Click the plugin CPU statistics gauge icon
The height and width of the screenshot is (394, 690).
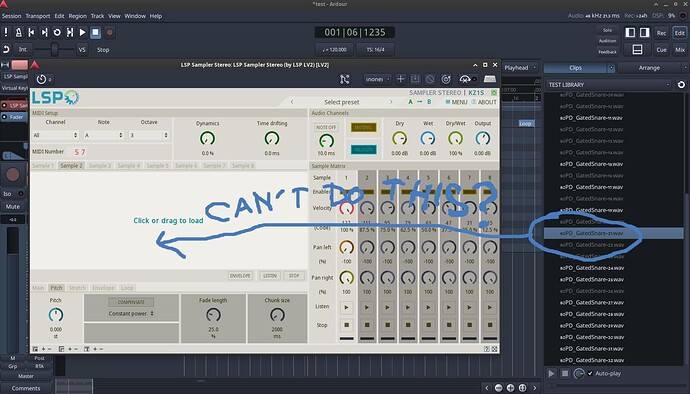point(466,79)
